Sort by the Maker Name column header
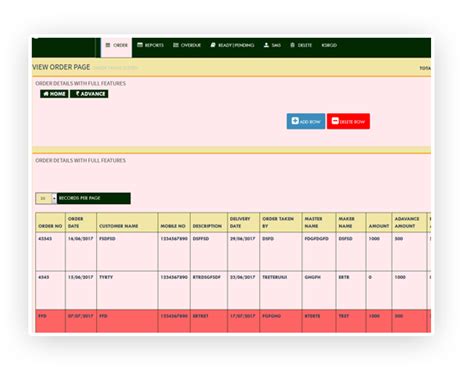 351,222
